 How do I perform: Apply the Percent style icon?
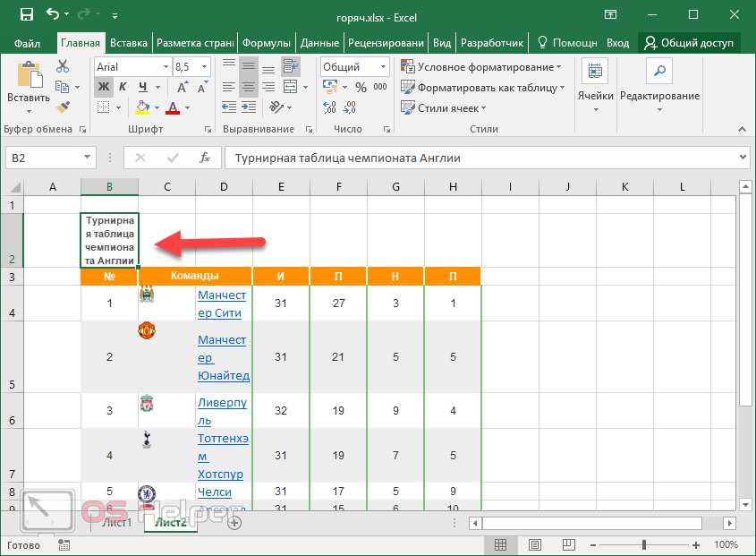(361, 86)
